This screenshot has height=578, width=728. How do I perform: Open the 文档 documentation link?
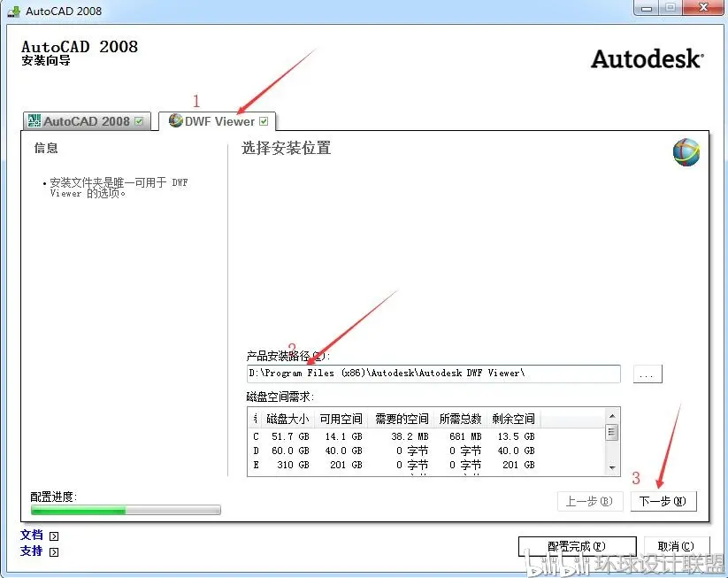[32, 536]
